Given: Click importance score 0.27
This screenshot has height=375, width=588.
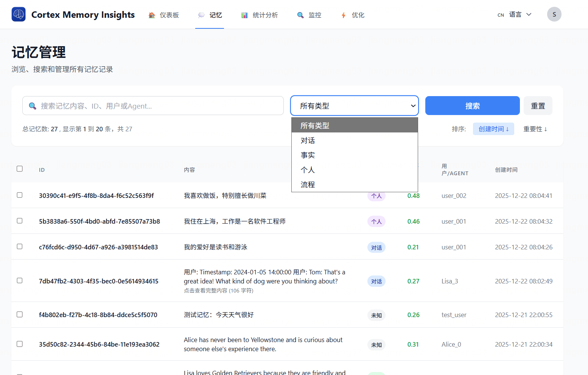Looking at the screenshot, I should tap(414, 281).
